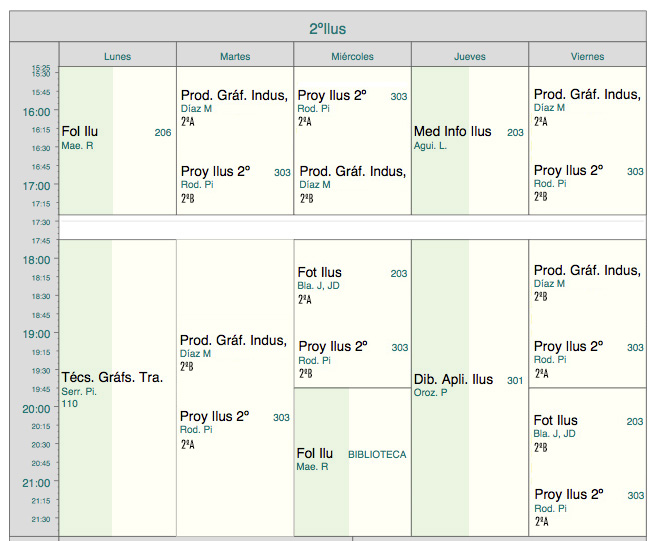This screenshot has width=657, height=541.
Task: Click the 16:00 time label
Action: click(37, 112)
